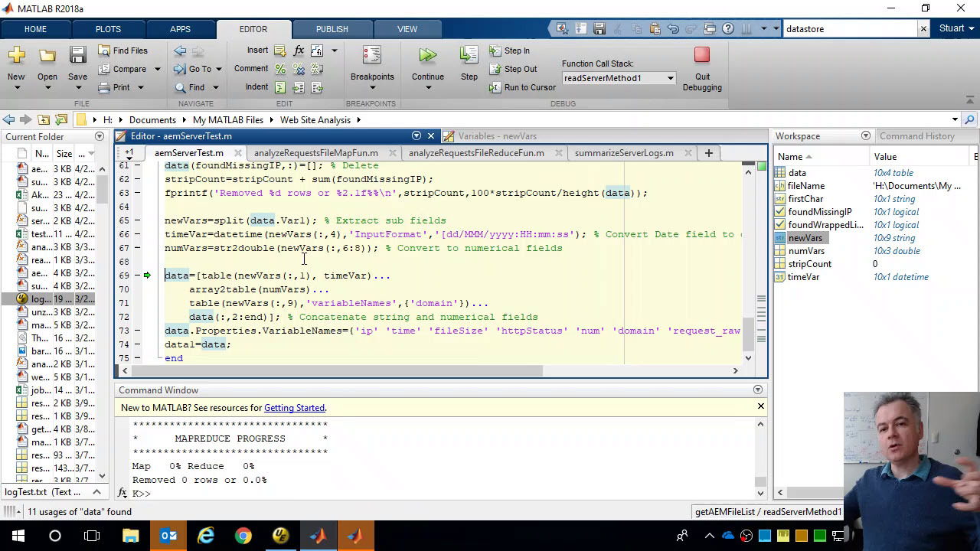The height and width of the screenshot is (551, 980).
Task: Click the Breakpoints icon
Action: coord(372,55)
